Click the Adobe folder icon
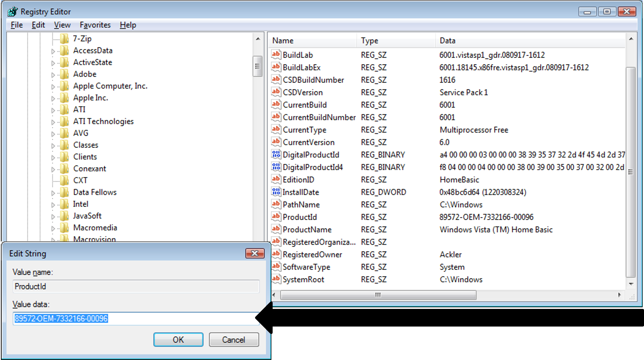Viewport: 644px width, 360px height. point(64,74)
